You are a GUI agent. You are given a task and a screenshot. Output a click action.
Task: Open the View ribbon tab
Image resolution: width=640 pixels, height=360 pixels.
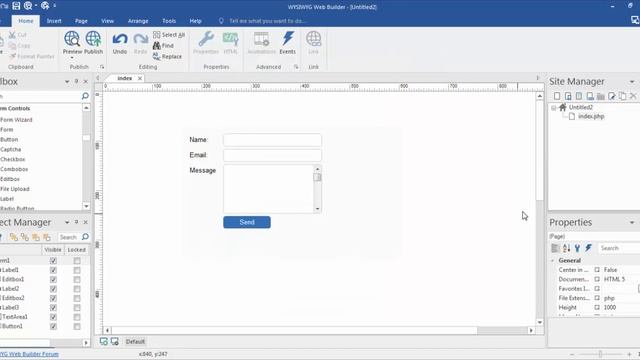pyautogui.click(x=108, y=21)
